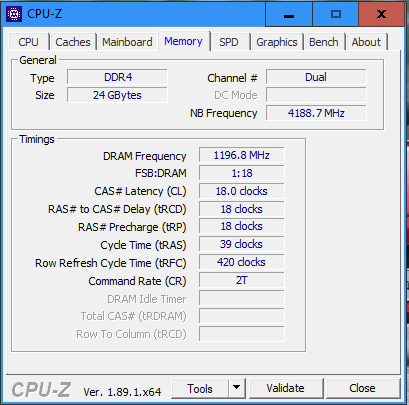Viewport: 409px width, 405px height.
Task: Expand the Tools dropdown arrow
Action: click(x=237, y=388)
